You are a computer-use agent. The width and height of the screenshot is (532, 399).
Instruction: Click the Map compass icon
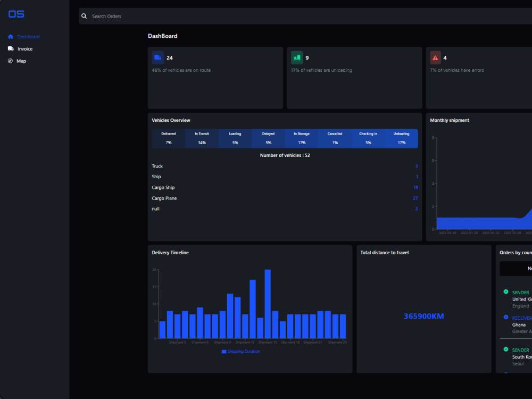point(11,61)
